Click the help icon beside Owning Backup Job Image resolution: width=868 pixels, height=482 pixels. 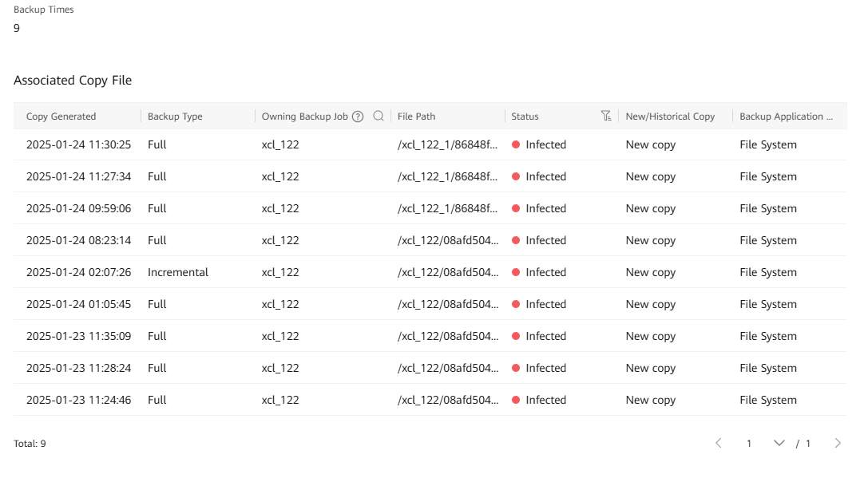(x=358, y=117)
